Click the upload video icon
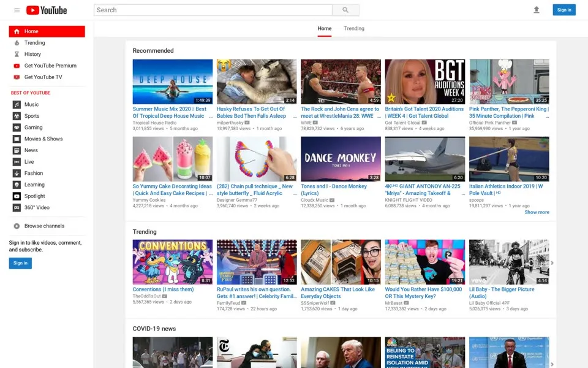 click(x=537, y=10)
